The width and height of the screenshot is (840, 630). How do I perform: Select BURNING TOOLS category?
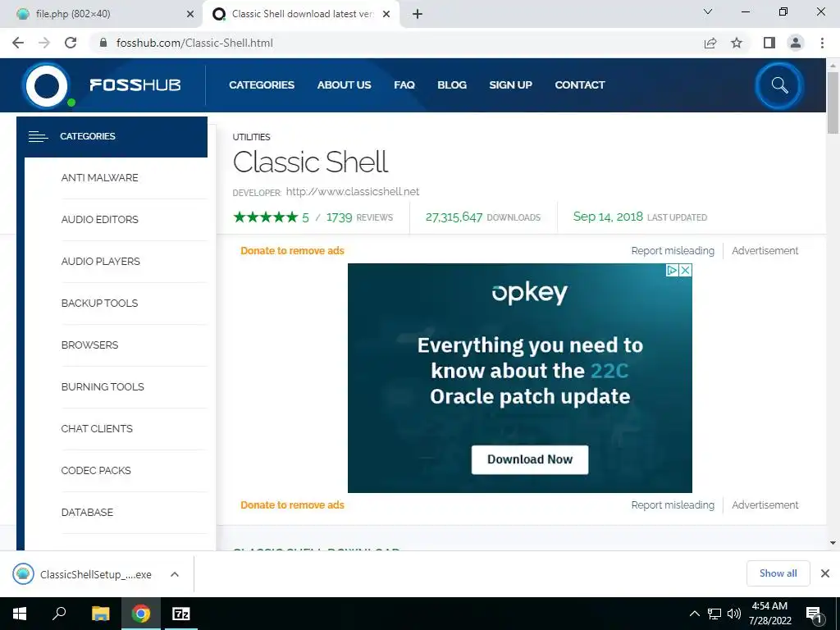tap(103, 387)
